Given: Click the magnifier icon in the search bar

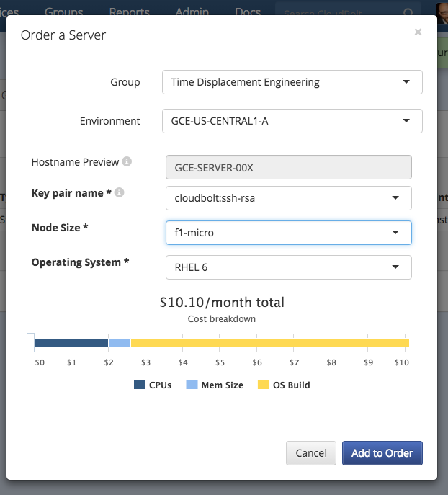Looking at the screenshot, I should (408, 13).
